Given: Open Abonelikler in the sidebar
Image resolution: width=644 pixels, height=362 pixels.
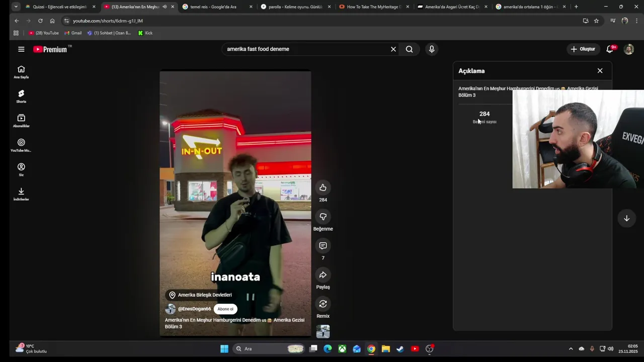Looking at the screenshot, I should [x=21, y=121].
